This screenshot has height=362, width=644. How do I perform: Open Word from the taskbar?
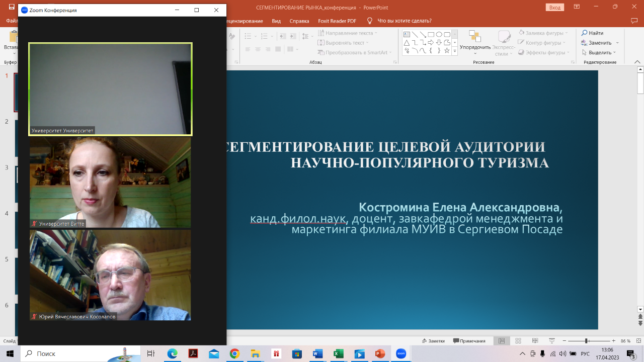click(317, 354)
